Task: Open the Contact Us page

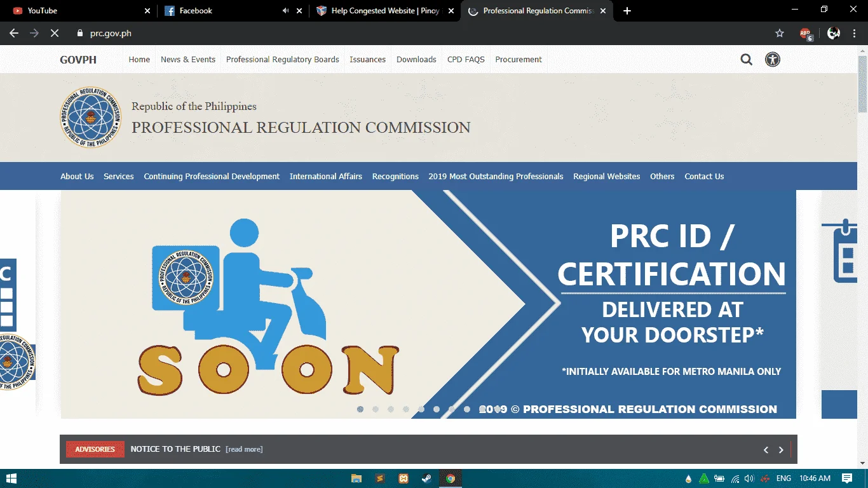Action: click(x=704, y=177)
